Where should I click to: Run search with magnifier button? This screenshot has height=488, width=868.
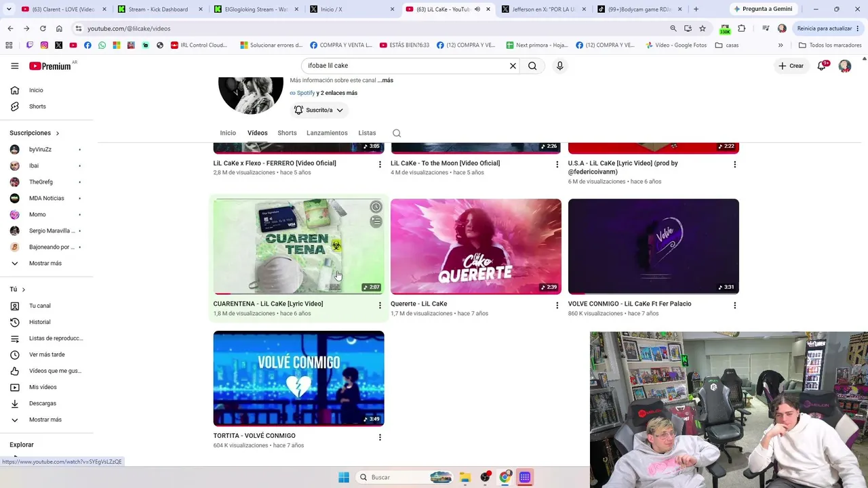[532, 66]
